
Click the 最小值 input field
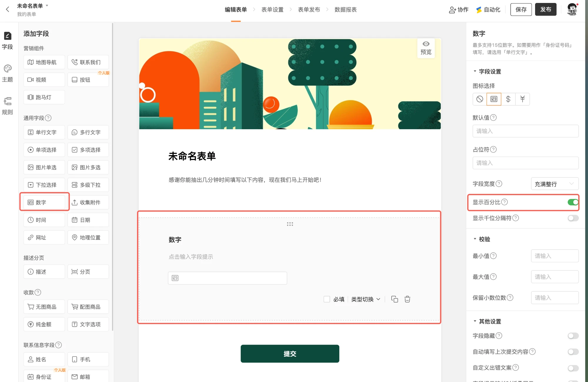555,256
